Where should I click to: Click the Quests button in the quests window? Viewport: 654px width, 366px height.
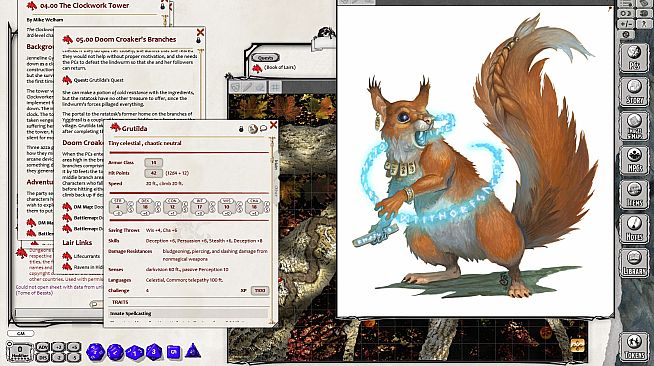[265, 58]
